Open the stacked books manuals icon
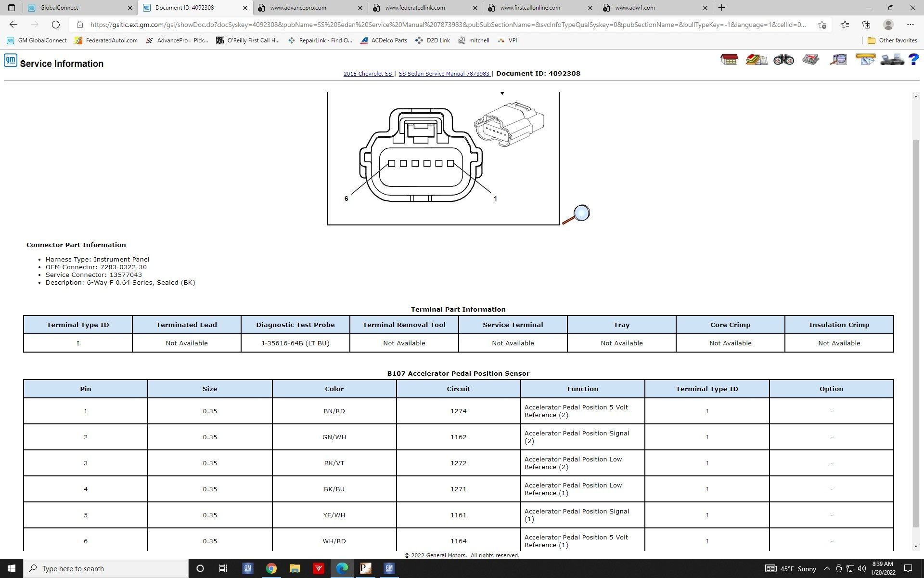Viewport: 924px width, 578px height. [x=756, y=60]
